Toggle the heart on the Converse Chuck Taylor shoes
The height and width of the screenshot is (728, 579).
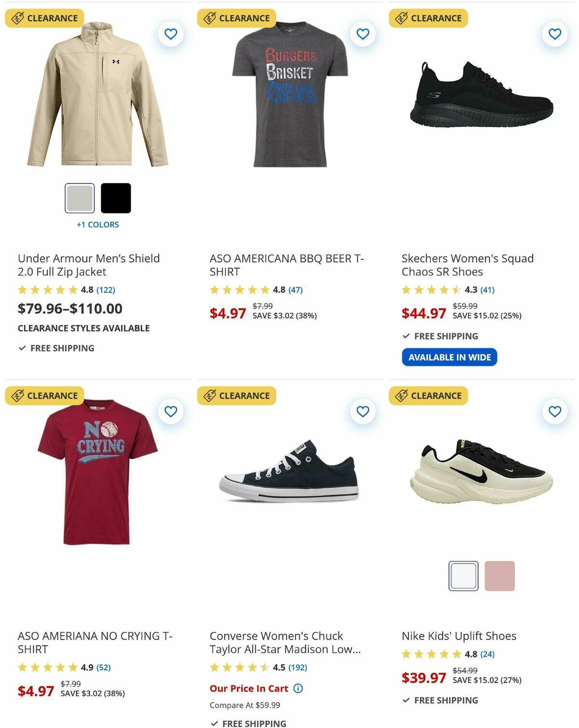click(362, 411)
